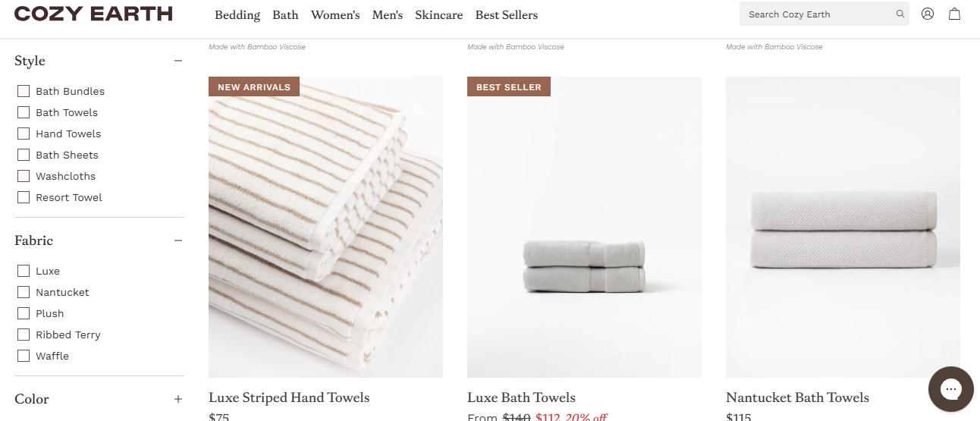The image size is (980, 421).
Task: Open the shopping bag cart icon
Action: tap(955, 14)
